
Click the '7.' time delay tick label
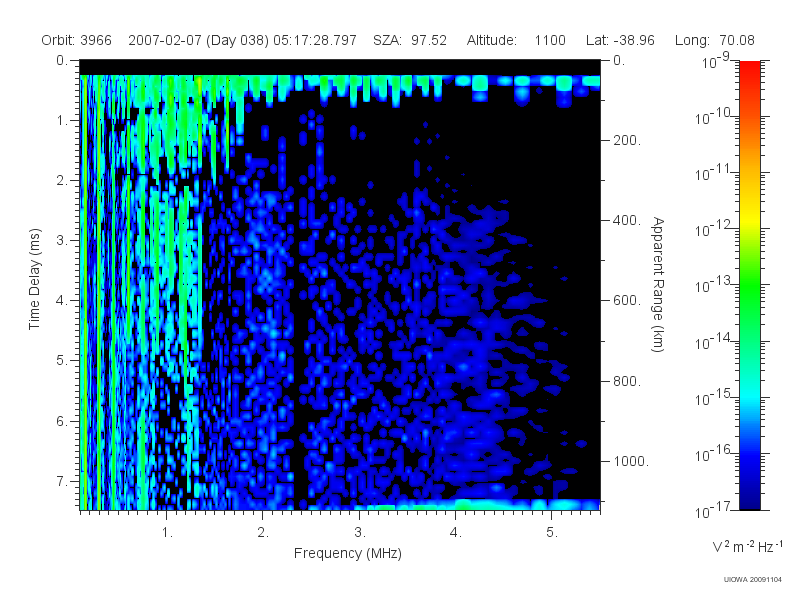pos(62,481)
